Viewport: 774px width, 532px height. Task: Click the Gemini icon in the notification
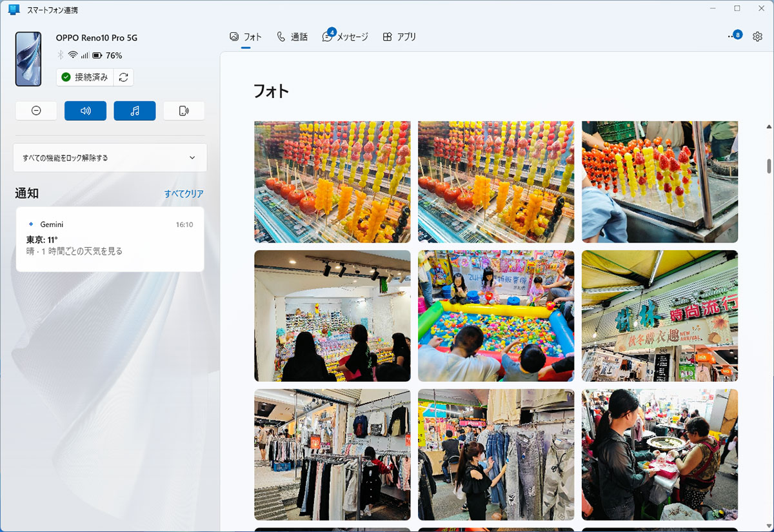click(30, 224)
